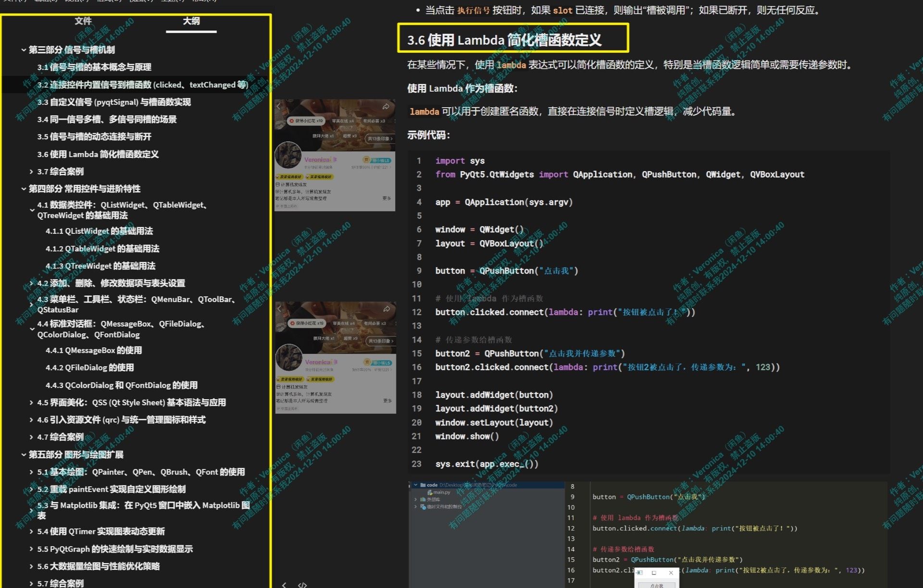Select the 大纲 outline tab

191,21
